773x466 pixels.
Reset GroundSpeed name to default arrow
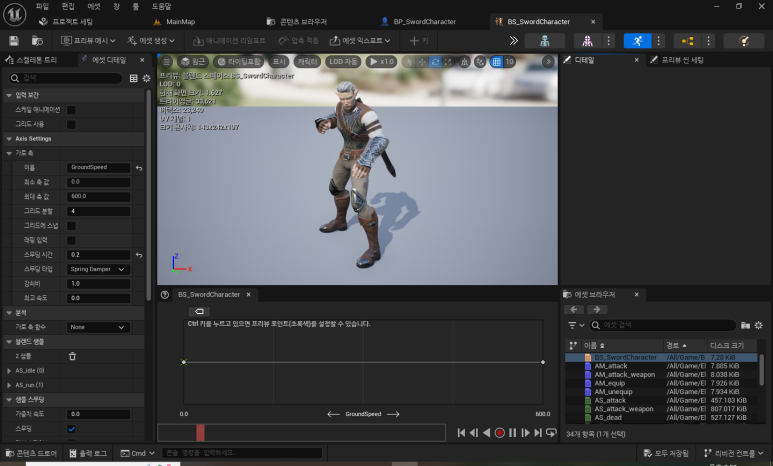139,168
